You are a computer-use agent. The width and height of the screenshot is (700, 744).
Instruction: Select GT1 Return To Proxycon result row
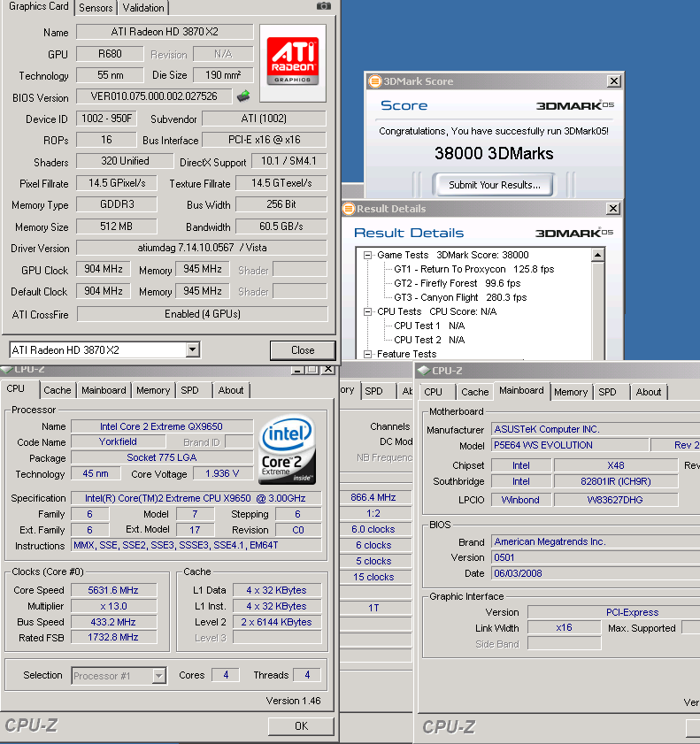tap(473, 269)
